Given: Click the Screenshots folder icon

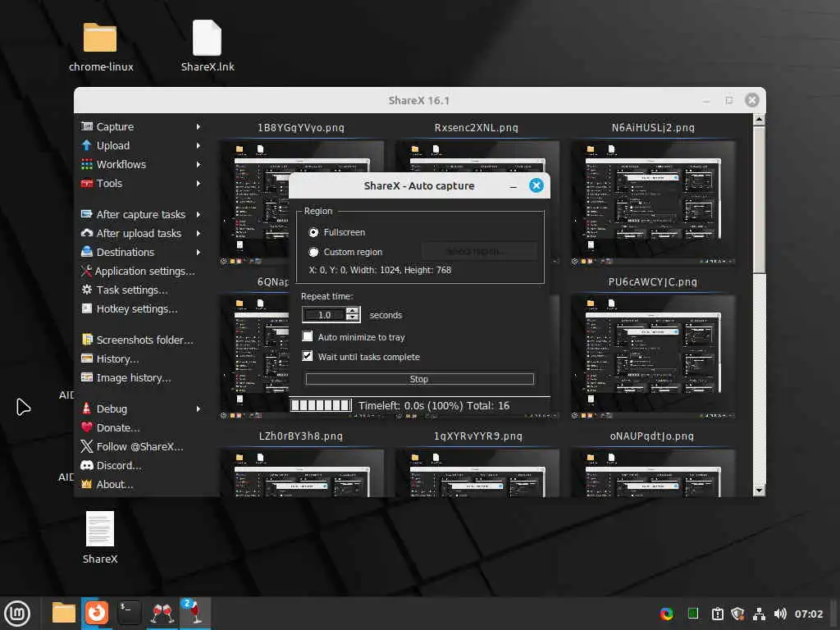Looking at the screenshot, I should (x=86, y=340).
